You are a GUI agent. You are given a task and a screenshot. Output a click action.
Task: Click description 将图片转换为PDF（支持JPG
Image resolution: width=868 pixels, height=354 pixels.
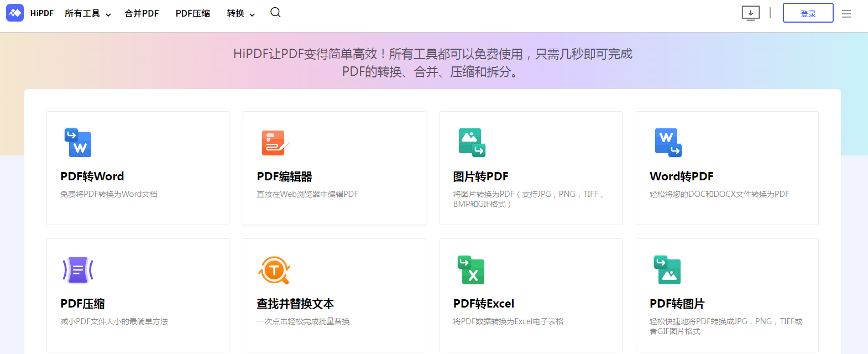529,199
